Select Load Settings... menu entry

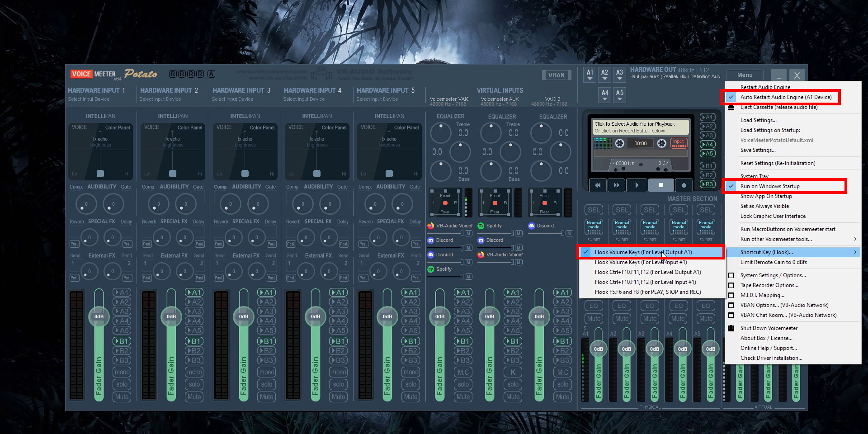[758, 120]
